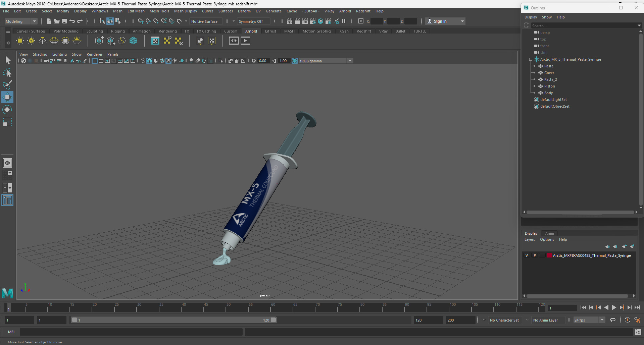The image size is (644, 345).
Task: Choose the Paint Selection tool
Action: click(7, 85)
